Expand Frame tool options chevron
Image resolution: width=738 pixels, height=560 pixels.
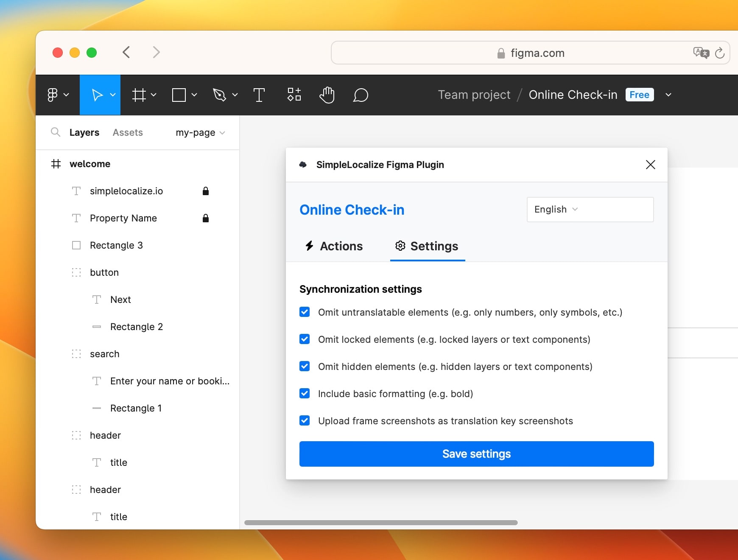click(x=154, y=95)
